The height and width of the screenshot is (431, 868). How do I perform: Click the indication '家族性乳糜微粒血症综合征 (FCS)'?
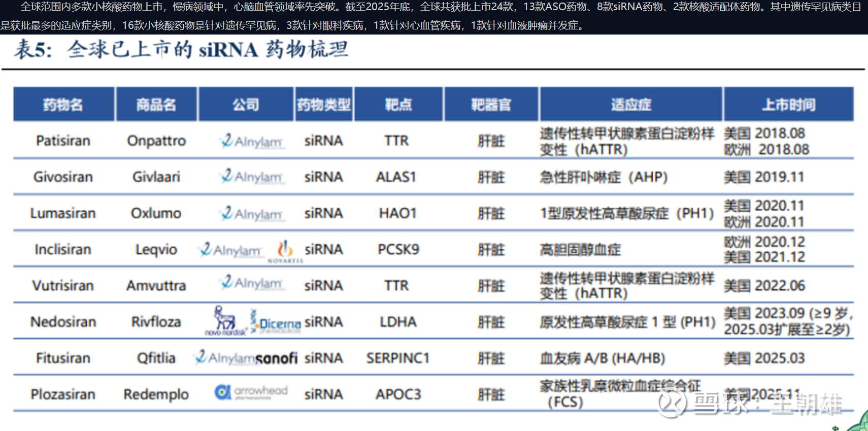(621, 394)
